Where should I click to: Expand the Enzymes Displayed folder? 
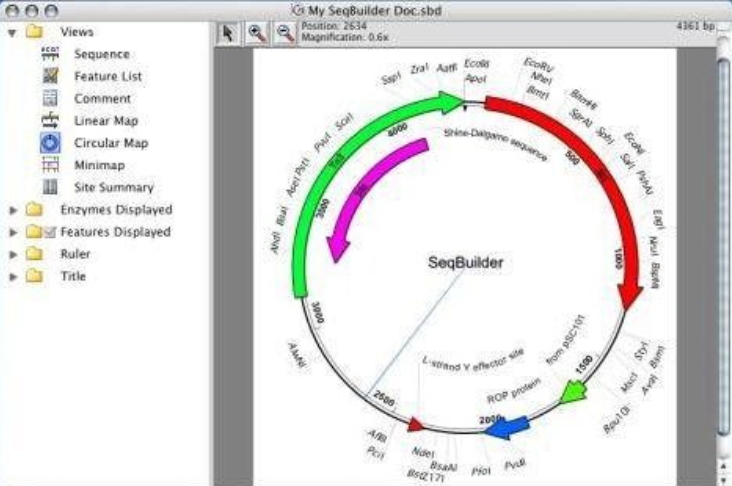(x=13, y=210)
